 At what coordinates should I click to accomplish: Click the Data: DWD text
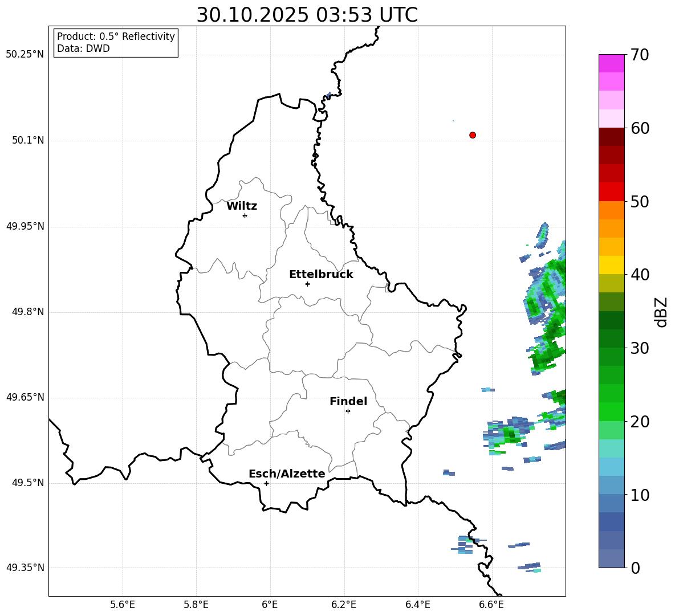(83, 48)
